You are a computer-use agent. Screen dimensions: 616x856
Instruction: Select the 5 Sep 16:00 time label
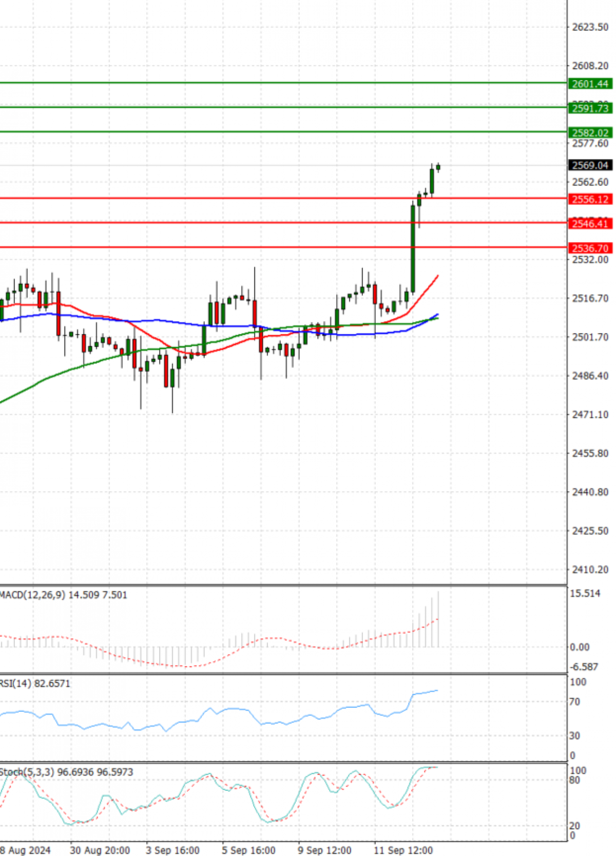pos(248,850)
